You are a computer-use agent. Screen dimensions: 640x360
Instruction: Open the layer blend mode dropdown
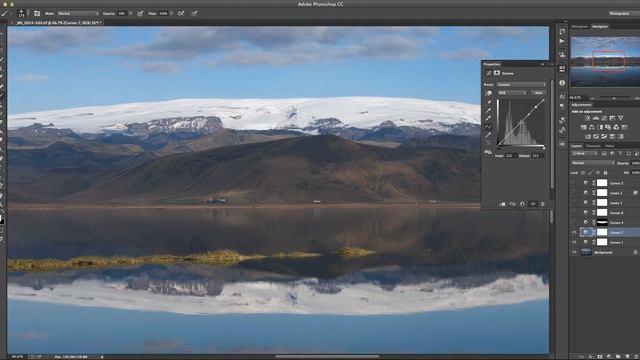point(593,163)
